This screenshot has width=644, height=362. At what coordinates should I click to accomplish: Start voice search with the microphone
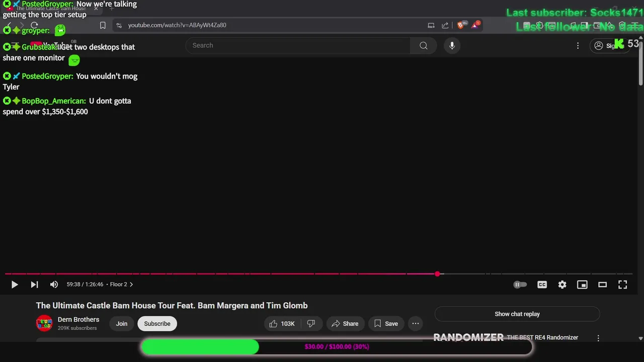[x=452, y=45]
